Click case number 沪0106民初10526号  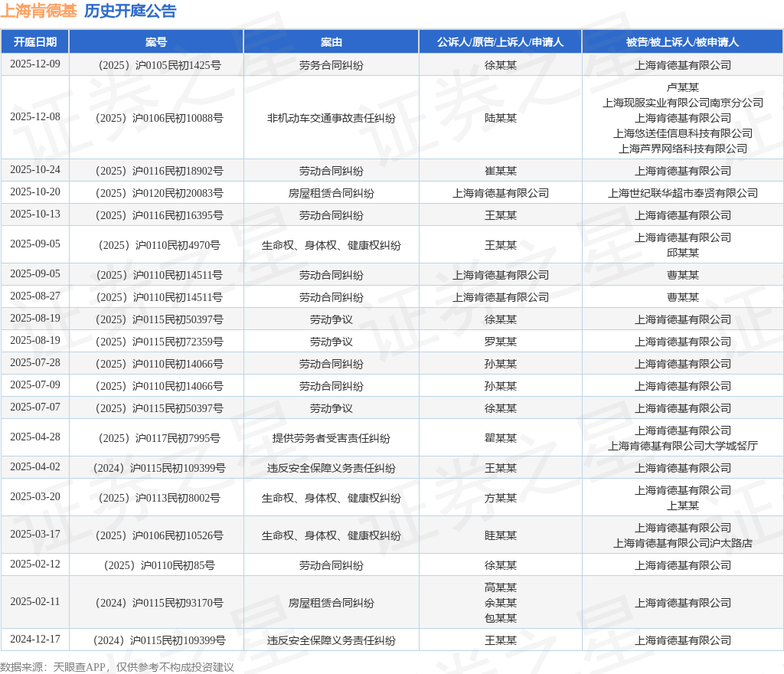point(159,535)
